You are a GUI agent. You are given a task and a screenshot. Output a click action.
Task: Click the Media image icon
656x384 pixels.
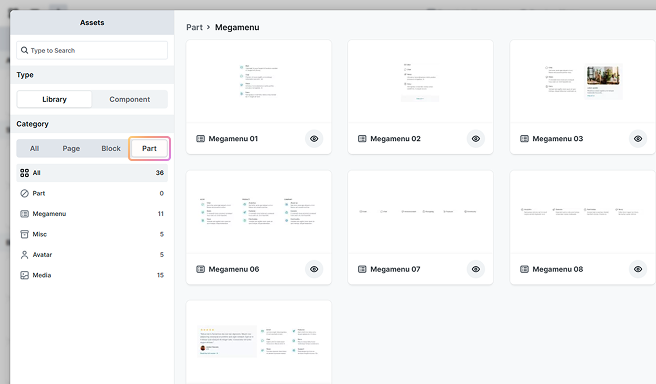tap(25, 275)
